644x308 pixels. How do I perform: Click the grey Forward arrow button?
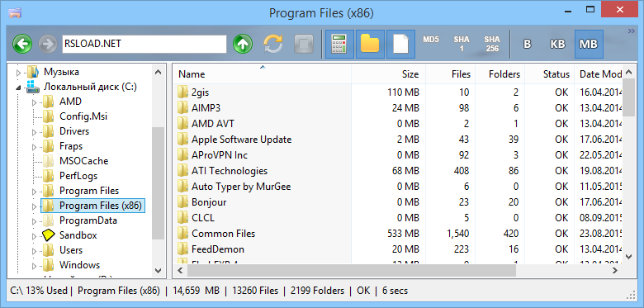[x=48, y=44]
